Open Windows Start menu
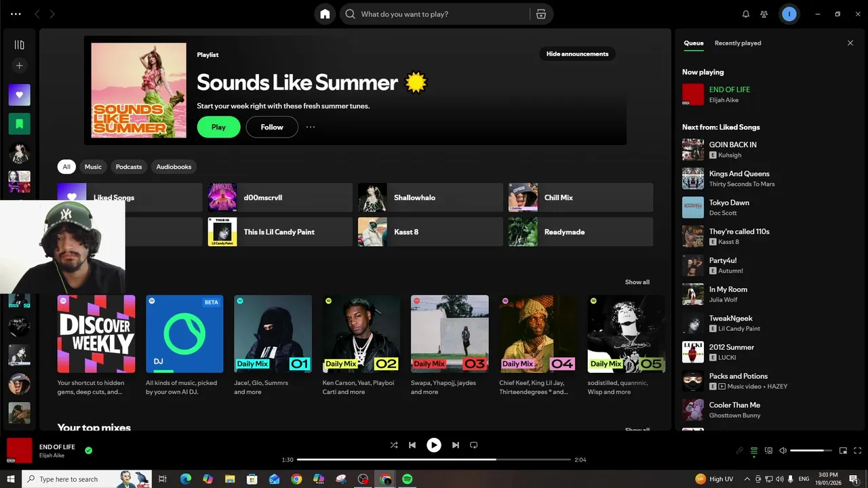This screenshot has width=868, height=488. [x=11, y=479]
